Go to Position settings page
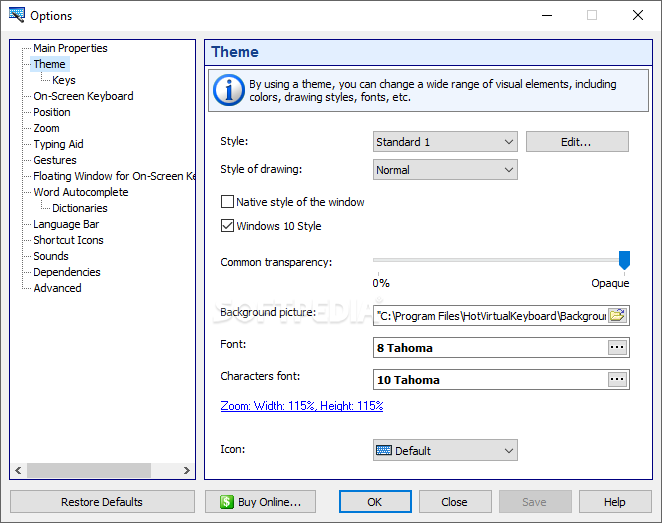Image resolution: width=662 pixels, height=523 pixels. point(52,112)
